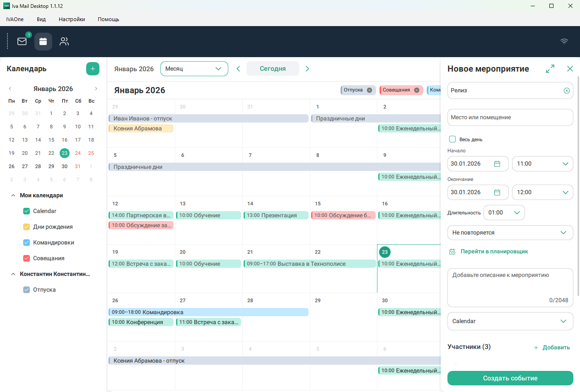Uncheck the 'Дни рождения' calendar
Viewport: 580px width, 392px height.
(x=27, y=227)
